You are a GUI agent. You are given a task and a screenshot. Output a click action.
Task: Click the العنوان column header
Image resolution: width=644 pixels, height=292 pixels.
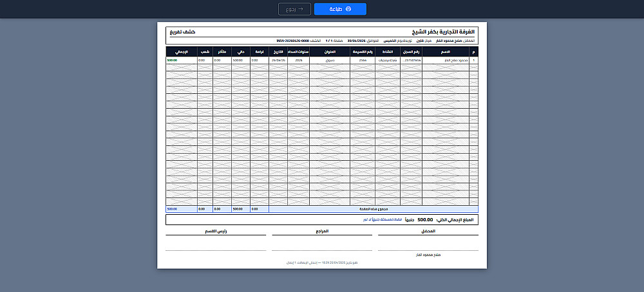[330, 51]
